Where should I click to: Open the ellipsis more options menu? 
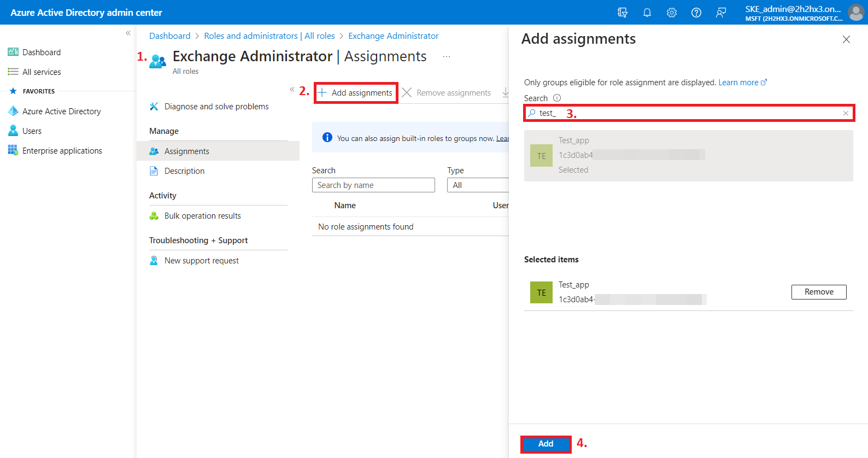447,57
